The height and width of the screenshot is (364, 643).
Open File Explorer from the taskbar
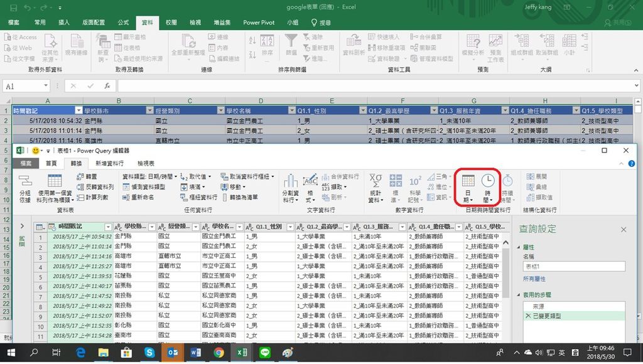click(104, 353)
